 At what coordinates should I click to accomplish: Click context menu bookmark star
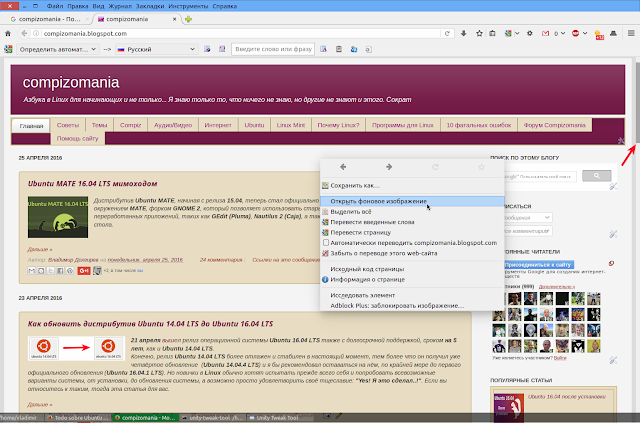481,167
